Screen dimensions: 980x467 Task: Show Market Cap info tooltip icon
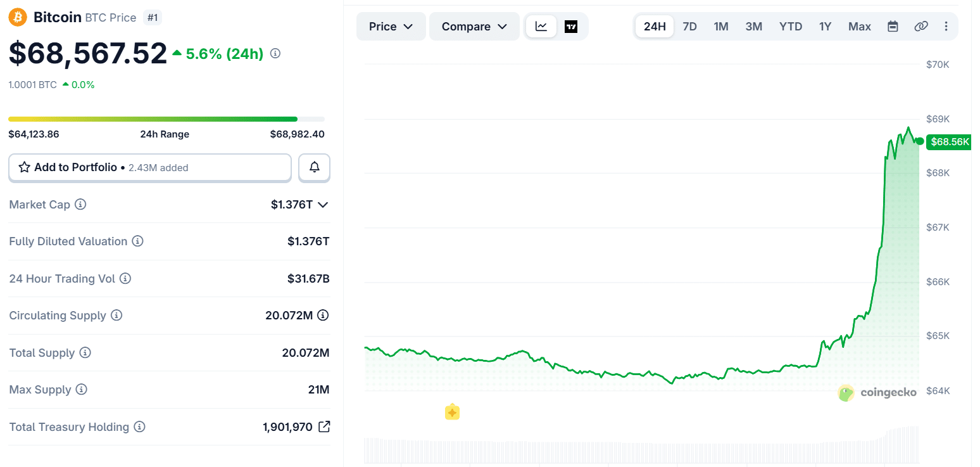[80, 205]
